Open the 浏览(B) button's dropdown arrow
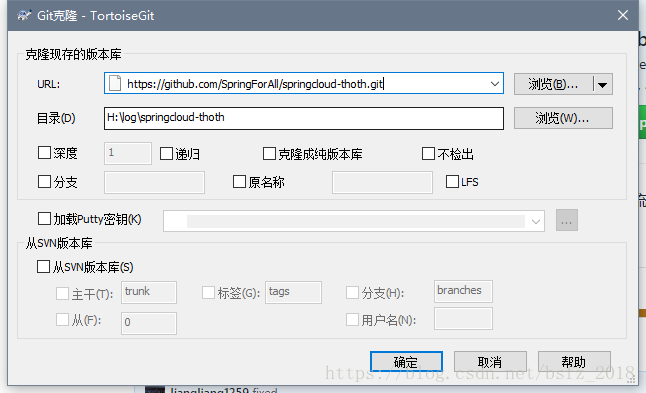646x393 pixels. 603,85
